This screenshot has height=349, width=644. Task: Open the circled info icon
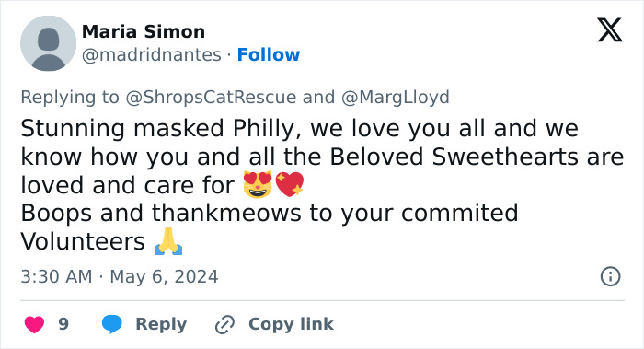point(610,276)
